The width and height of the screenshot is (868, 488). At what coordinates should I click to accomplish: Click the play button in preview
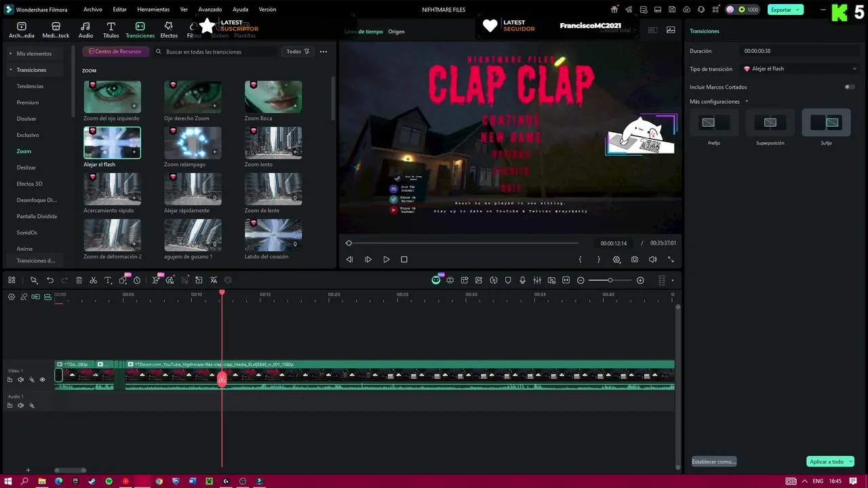386,260
